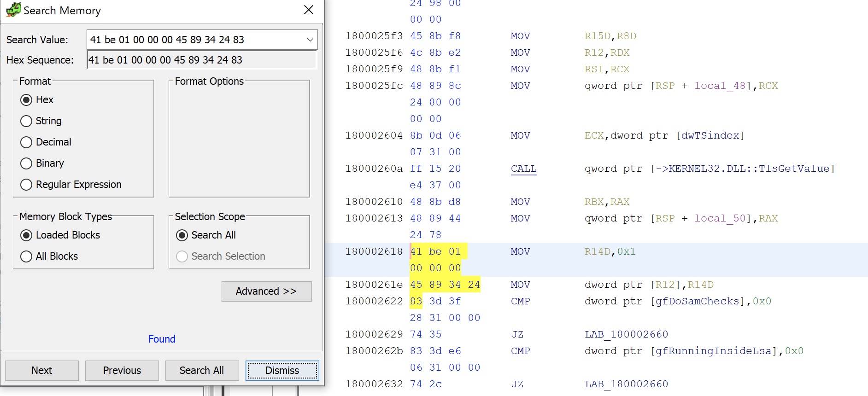
Task: Click the highlighted address 180002618
Action: (374, 251)
